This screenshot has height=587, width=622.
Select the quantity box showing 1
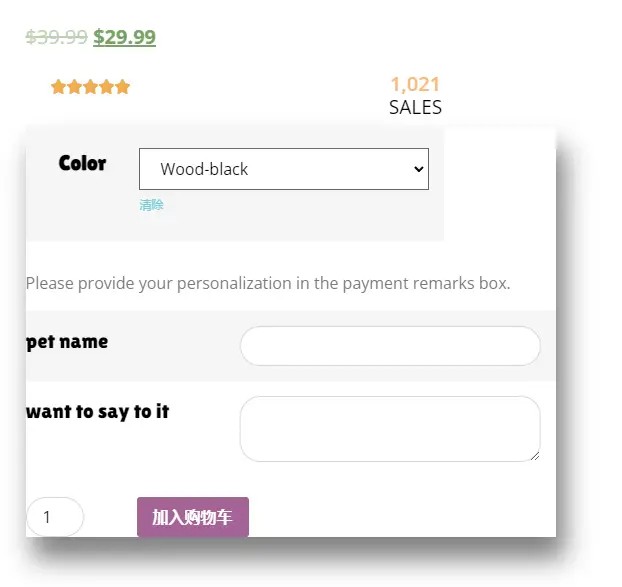[54, 517]
